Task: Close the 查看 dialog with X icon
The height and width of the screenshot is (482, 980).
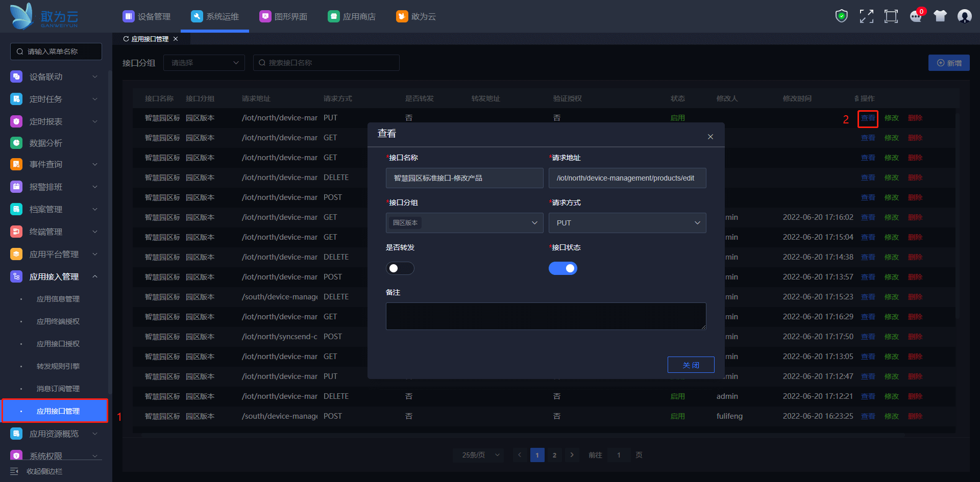Action: click(x=710, y=137)
